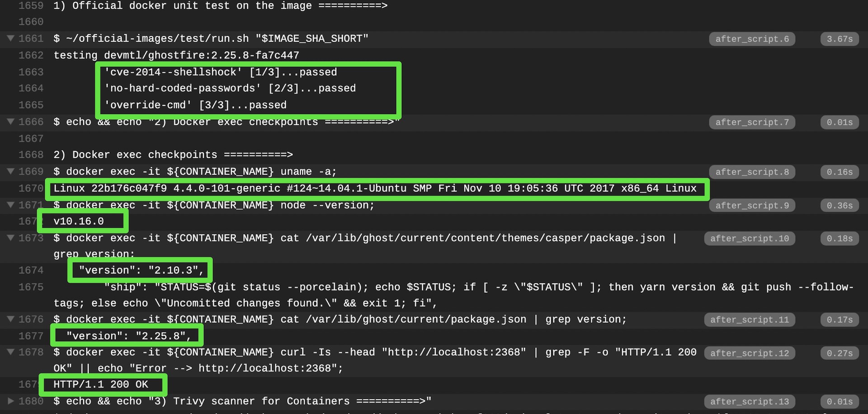The width and height of the screenshot is (868, 414).
Task: Click '1) Official docker unit test' heading line
Action: pyautogui.click(x=221, y=5)
